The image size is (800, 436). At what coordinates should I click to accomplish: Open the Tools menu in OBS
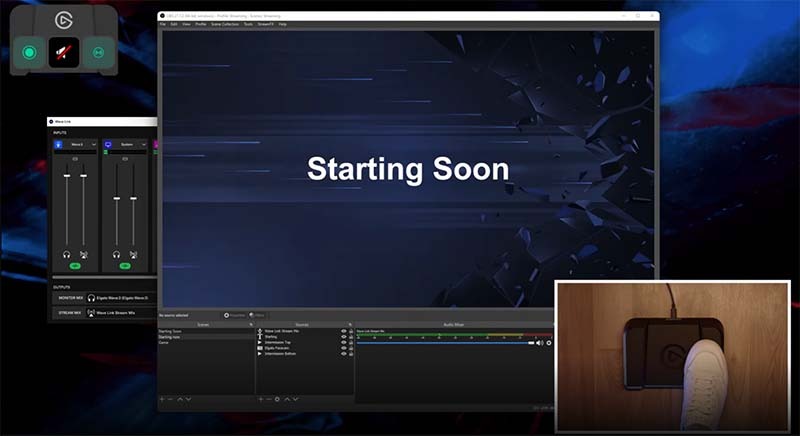click(x=248, y=24)
